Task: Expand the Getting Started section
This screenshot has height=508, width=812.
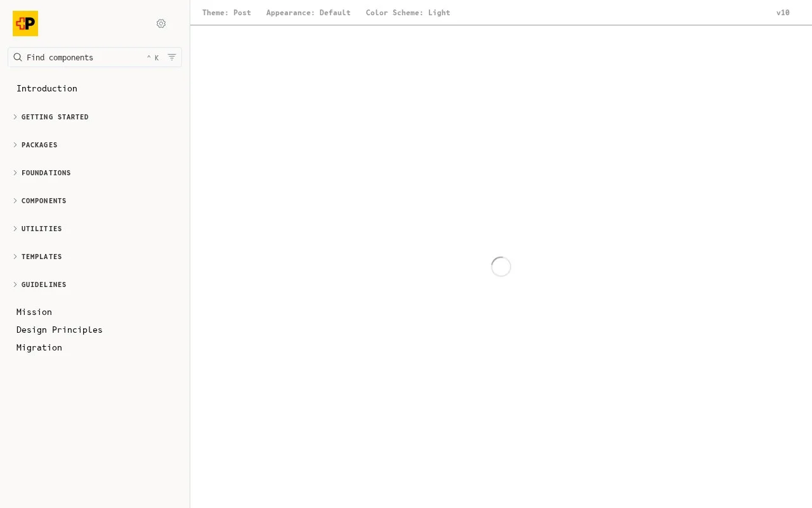Action: (51, 117)
